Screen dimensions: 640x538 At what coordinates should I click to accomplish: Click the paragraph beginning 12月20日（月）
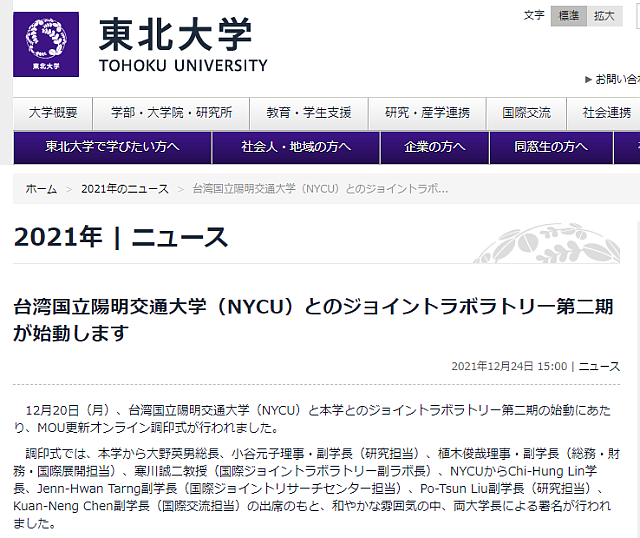[312, 419]
